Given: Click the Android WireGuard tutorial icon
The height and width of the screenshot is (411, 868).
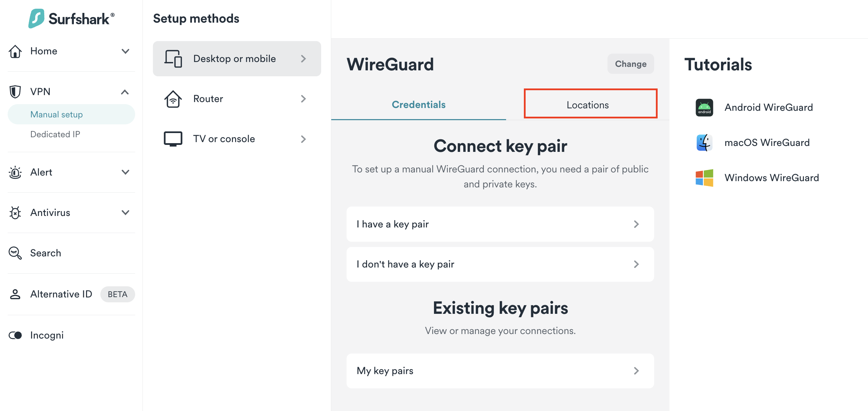Looking at the screenshot, I should (704, 107).
